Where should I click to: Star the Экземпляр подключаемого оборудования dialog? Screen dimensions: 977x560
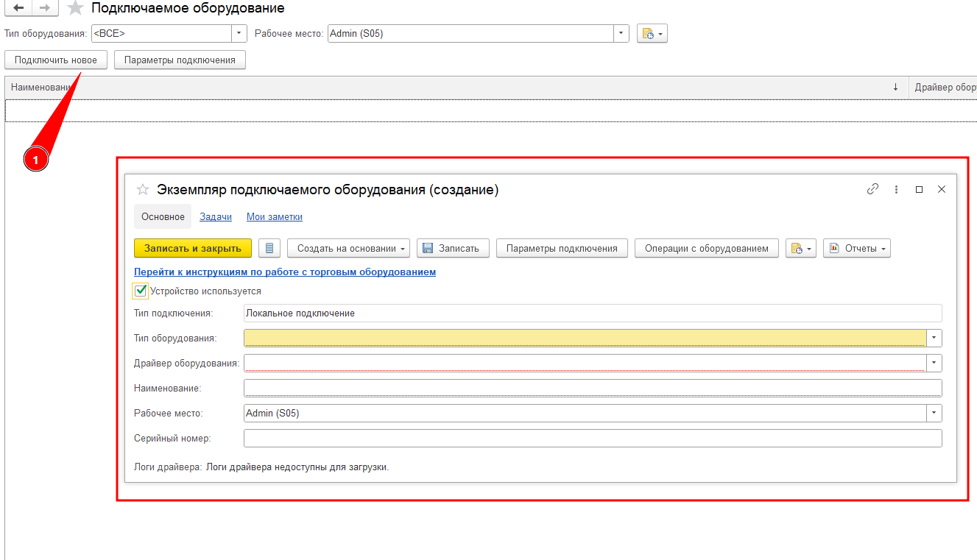(x=143, y=190)
